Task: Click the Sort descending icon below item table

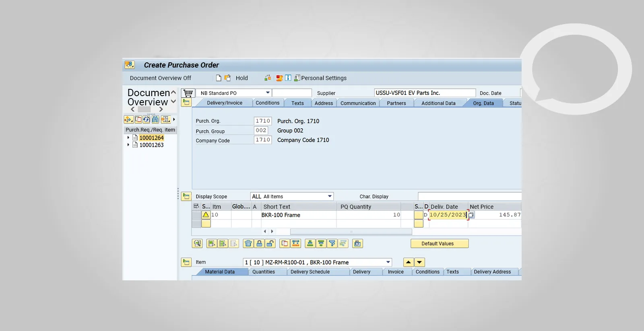Action: click(321, 243)
